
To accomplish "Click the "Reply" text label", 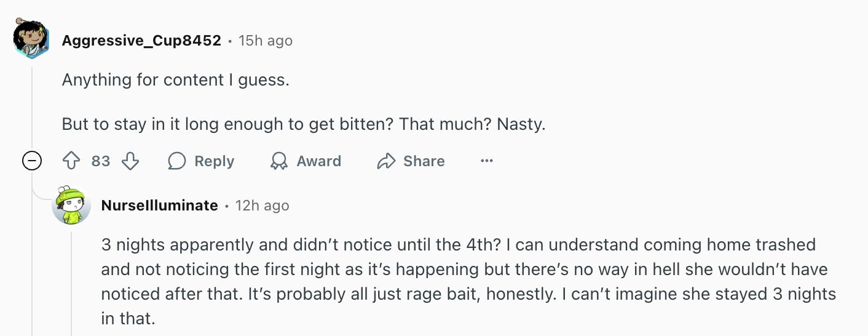I will click(214, 161).
